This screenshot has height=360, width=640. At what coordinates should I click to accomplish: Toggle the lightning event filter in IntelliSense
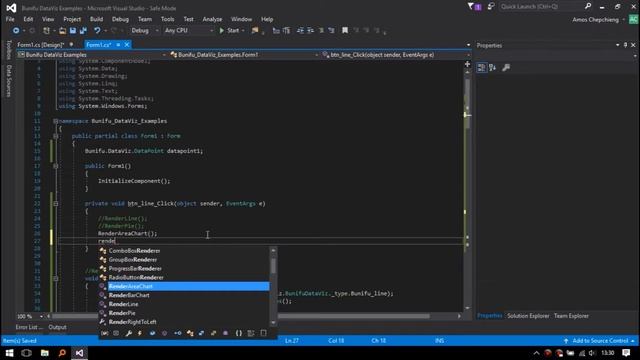click(140, 333)
